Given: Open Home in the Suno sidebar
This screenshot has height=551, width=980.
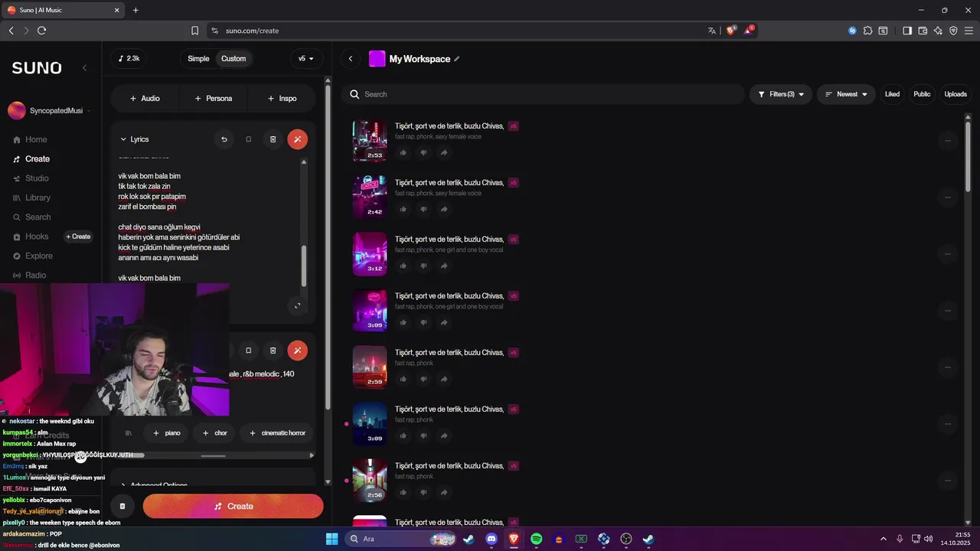Looking at the screenshot, I should click(x=31, y=139).
